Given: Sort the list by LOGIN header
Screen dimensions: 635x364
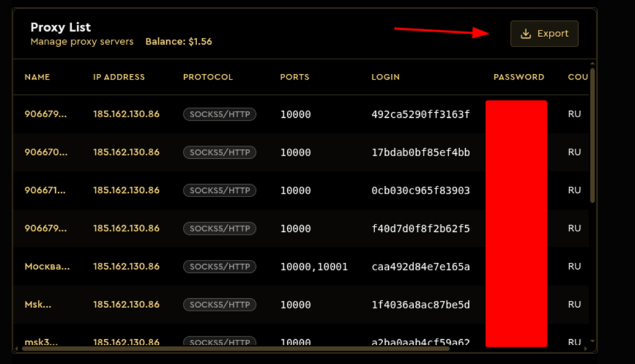Looking at the screenshot, I should (x=385, y=78).
